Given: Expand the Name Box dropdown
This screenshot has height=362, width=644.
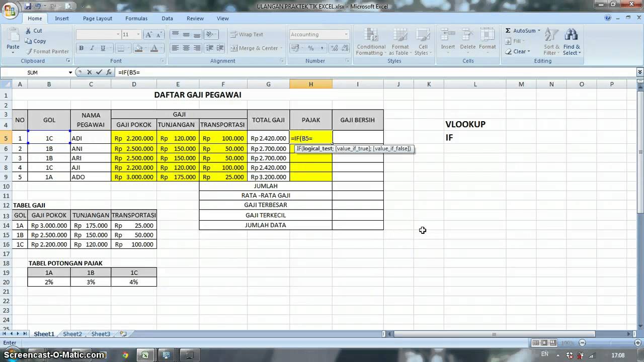Looking at the screenshot, I should coord(70,72).
